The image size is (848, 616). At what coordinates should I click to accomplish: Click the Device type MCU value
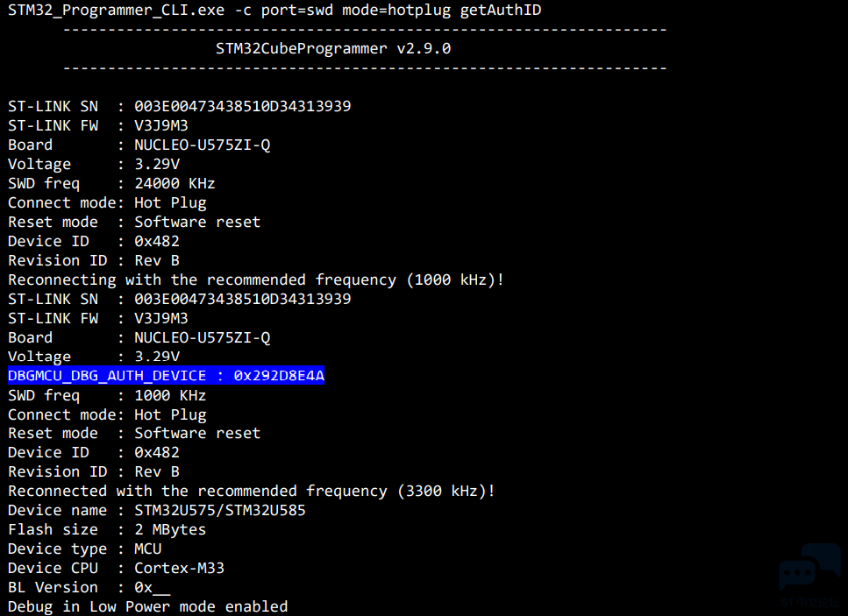[x=147, y=549]
